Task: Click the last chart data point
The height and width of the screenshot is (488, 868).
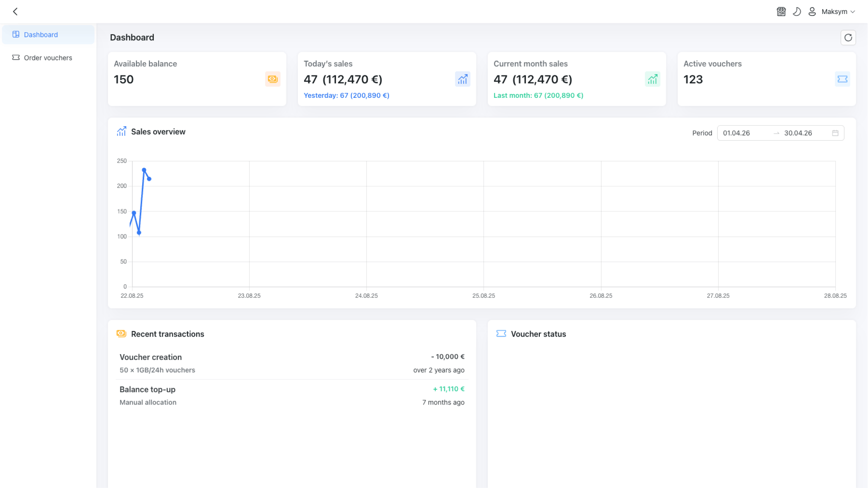Action: coord(149,179)
